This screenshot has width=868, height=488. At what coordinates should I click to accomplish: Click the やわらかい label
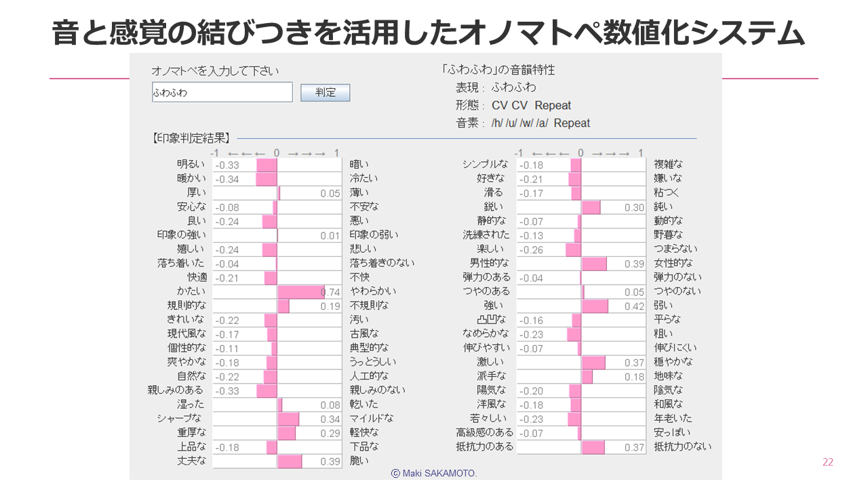[373, 291]
